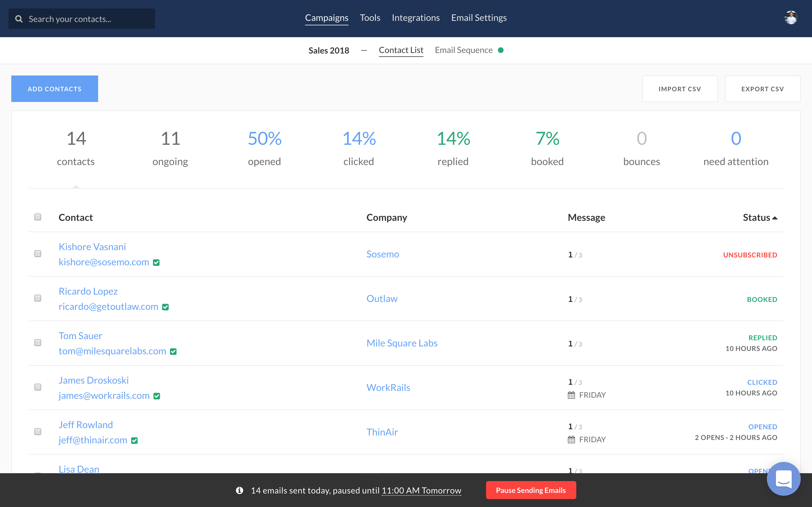Viewport: 812px width, 507px height.
Task: Click verified badge next to tom@milesquarelabs.com
Action: coord(173,352)
